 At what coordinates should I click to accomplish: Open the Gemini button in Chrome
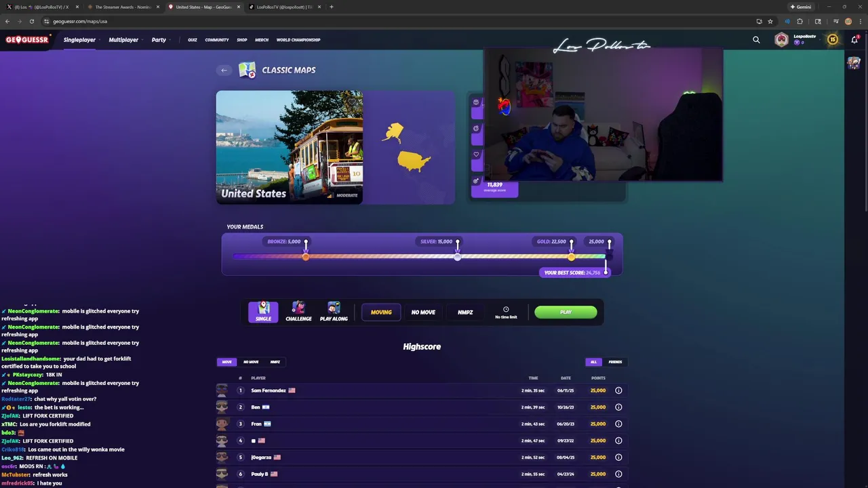pos(801,7)
